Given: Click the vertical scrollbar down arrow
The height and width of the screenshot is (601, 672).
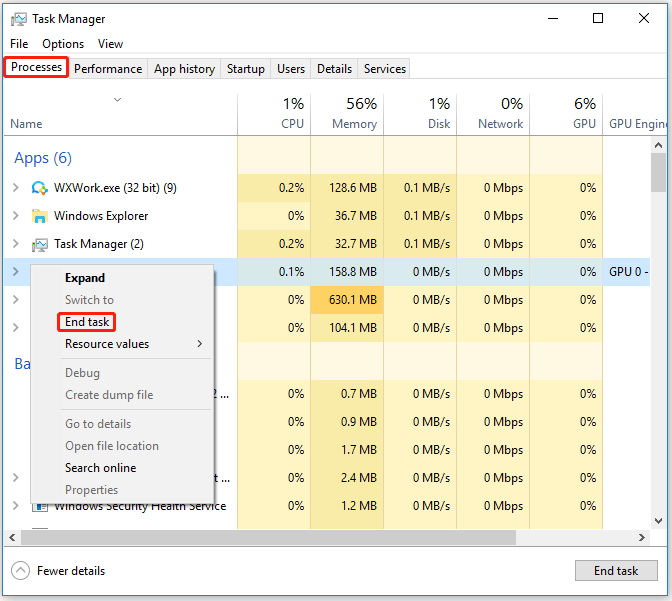Looking at the screenshot, I should (x=658, y=521).
